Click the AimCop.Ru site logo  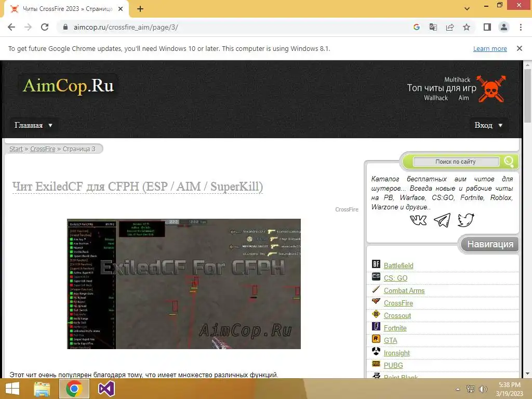[68, 86]
